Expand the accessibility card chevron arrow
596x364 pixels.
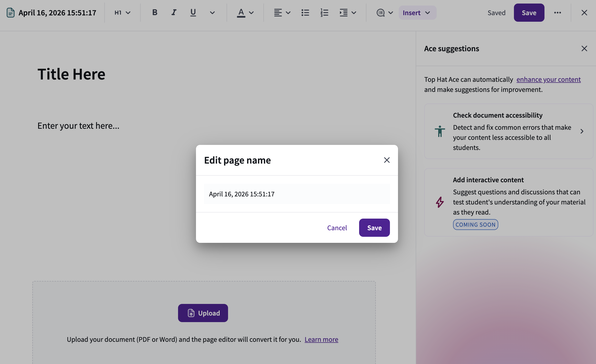pyautogui.click(x=582, y=131)
